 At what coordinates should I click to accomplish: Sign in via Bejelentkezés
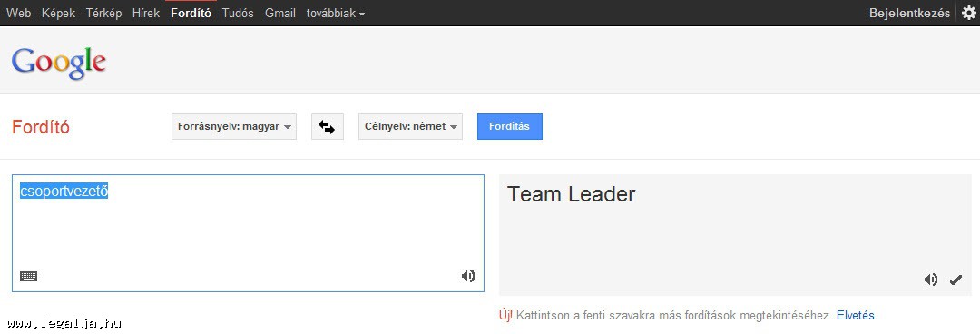pyautogui.click(x=909, y=13)
